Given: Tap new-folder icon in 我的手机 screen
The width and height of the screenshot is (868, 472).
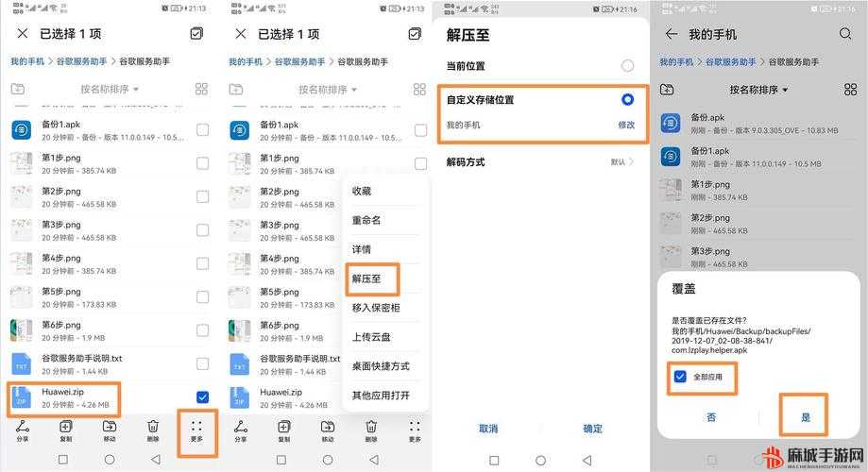Looking at the screenshot, I should tap(667, 89).
